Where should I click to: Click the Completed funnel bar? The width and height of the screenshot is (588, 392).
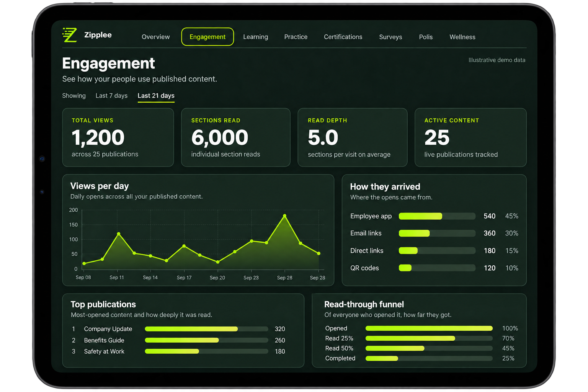tap(429, 358)
